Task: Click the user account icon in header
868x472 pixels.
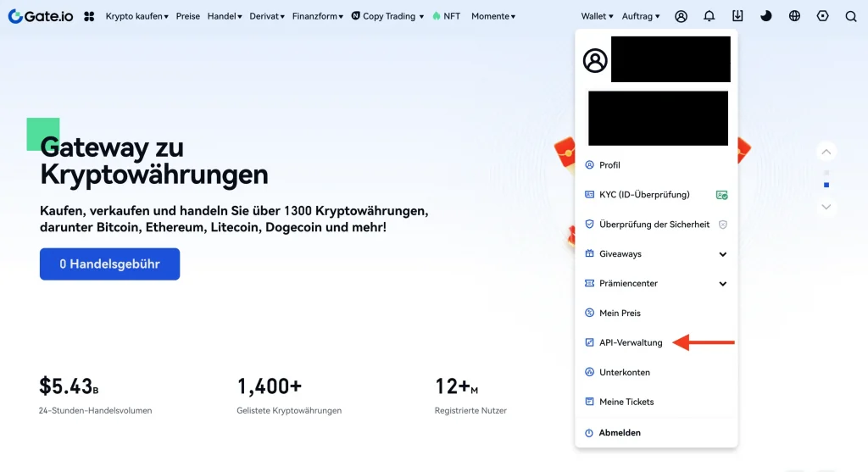Action: pyautogui.click(x=681, y=16)
